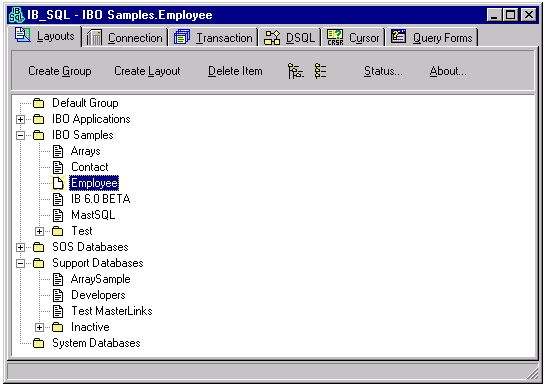Click the Arrays layout document icon
This screenshot has height=387, width=546.
[x=58, y=151]
